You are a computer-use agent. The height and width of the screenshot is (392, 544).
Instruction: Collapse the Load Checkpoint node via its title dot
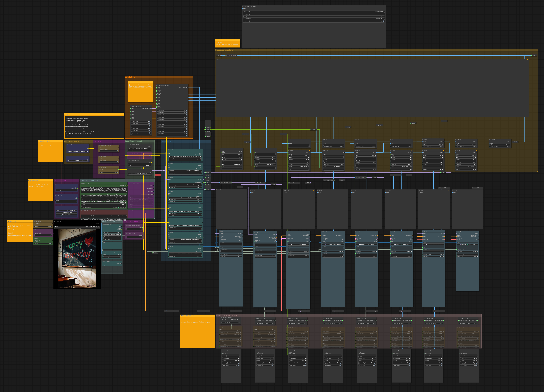tap(68, 145)
